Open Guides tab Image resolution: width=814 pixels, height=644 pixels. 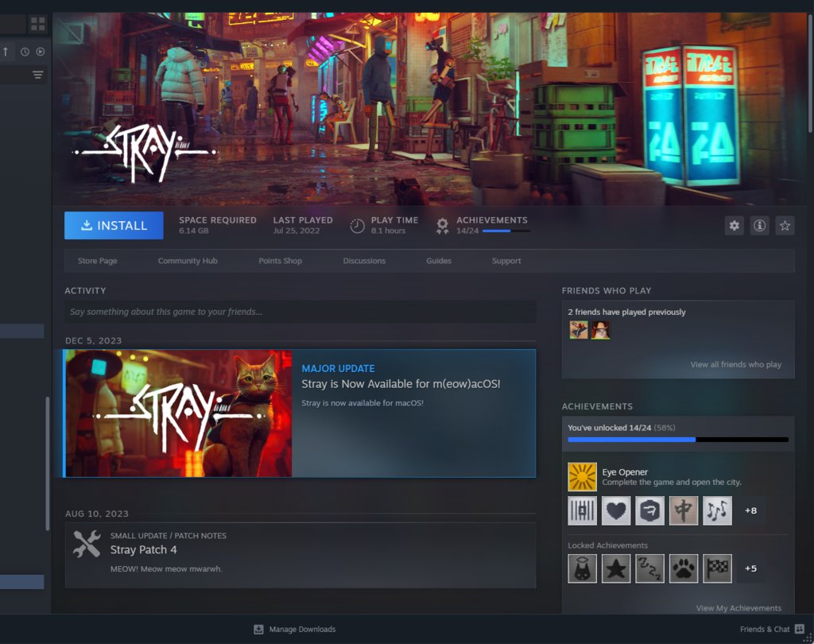pyautogui.click(x=439, y=261)
